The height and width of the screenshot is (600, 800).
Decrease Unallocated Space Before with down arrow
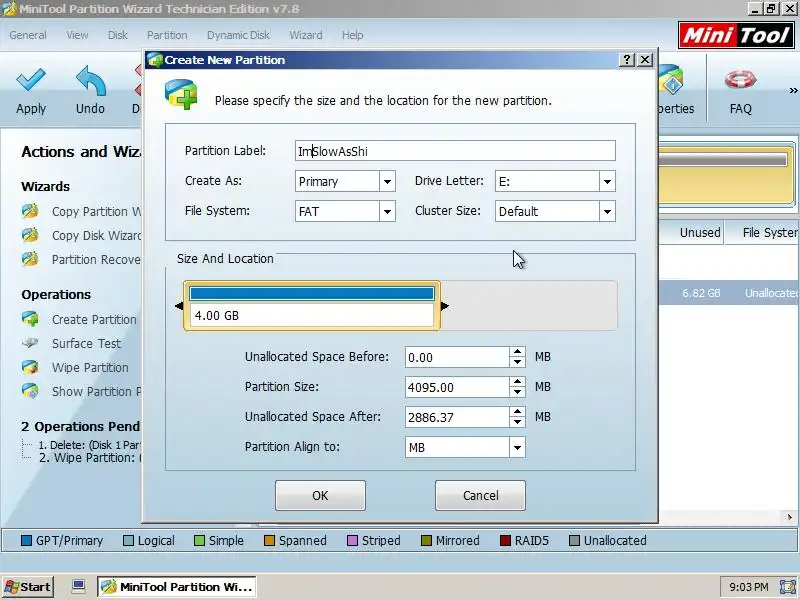(517, 362)
